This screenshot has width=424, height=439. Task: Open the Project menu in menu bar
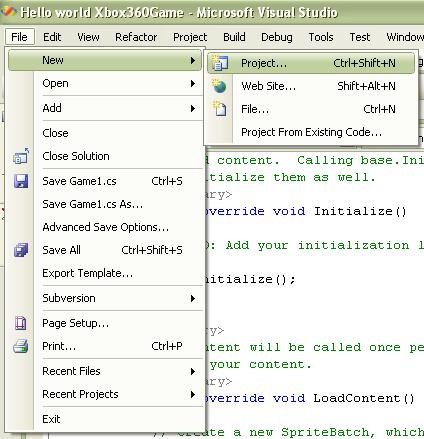(190, 37)
